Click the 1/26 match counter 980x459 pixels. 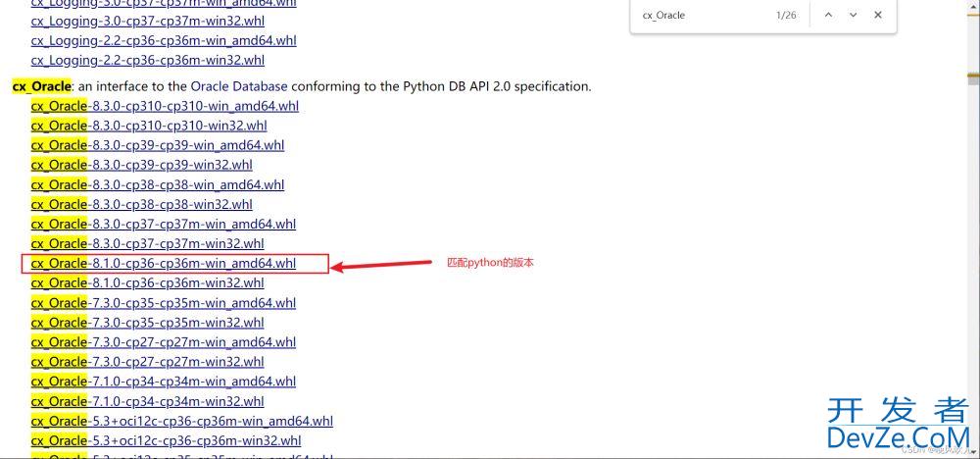[786, 15]
